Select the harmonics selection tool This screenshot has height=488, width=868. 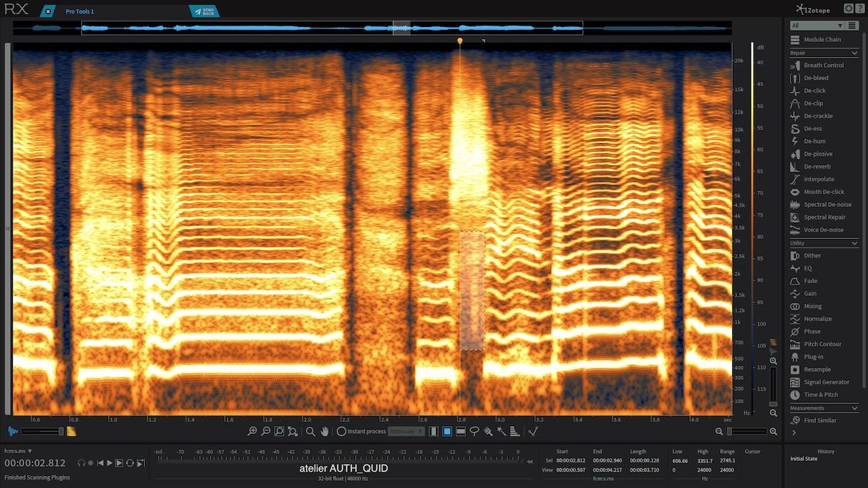coord(515,432)
